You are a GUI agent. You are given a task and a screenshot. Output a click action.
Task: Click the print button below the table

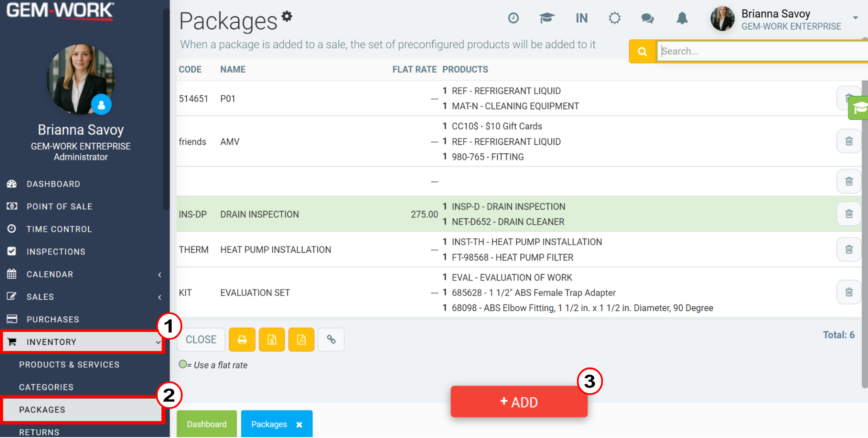pyautogui.click(x=242, y=340)
